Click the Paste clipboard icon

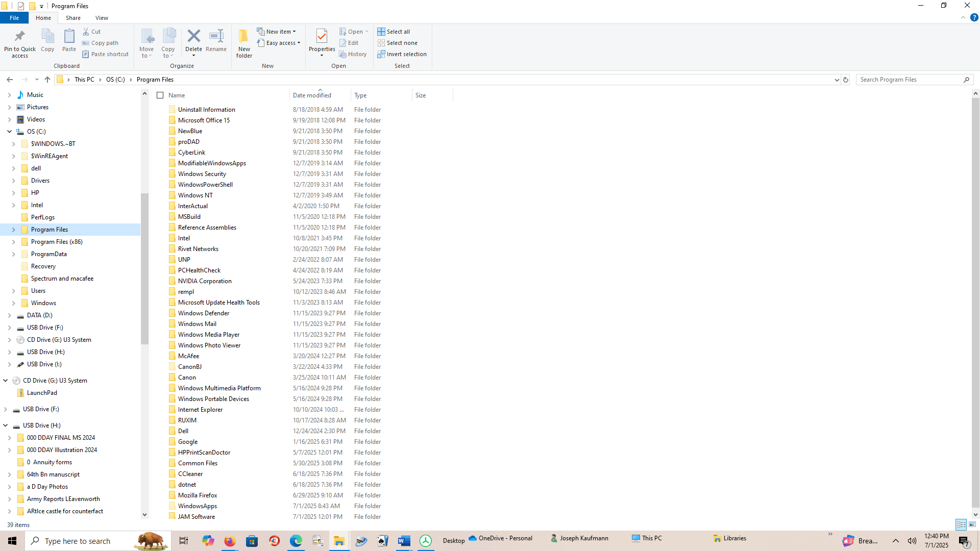[69, 36]
